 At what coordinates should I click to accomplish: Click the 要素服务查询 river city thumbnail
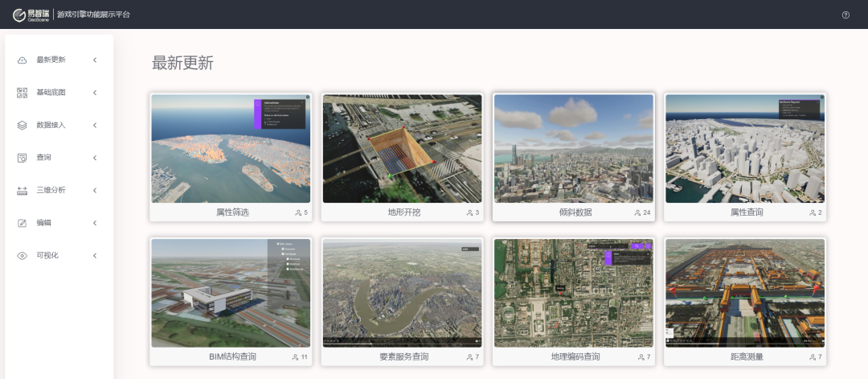point(403,293)
